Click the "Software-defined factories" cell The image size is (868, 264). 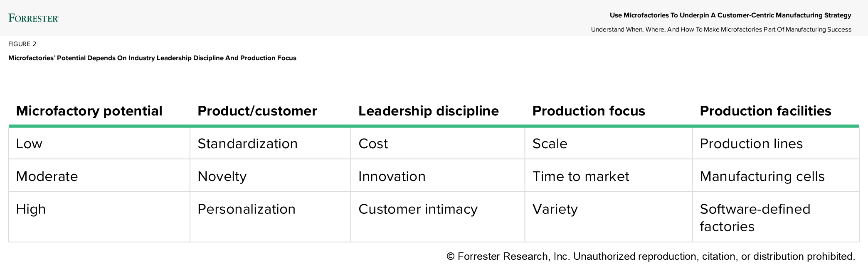[755, 218]
